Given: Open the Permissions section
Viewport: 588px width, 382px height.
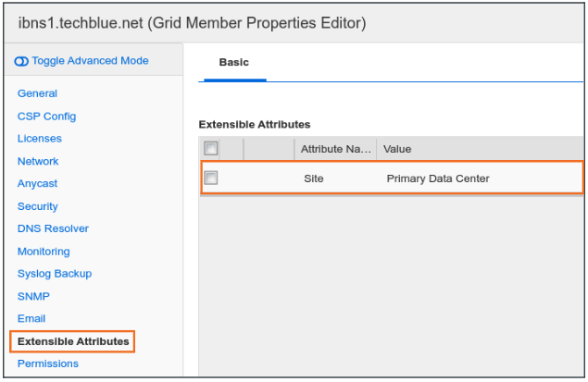Looking at the screenshot, I should tap(48, 364).
